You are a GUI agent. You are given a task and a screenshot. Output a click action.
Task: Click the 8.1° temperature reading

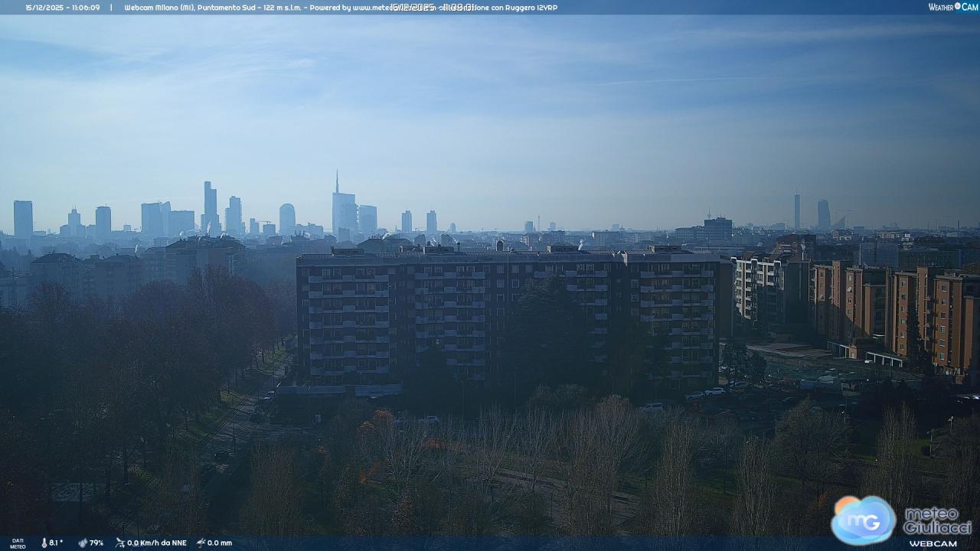[x=56, y=543]
